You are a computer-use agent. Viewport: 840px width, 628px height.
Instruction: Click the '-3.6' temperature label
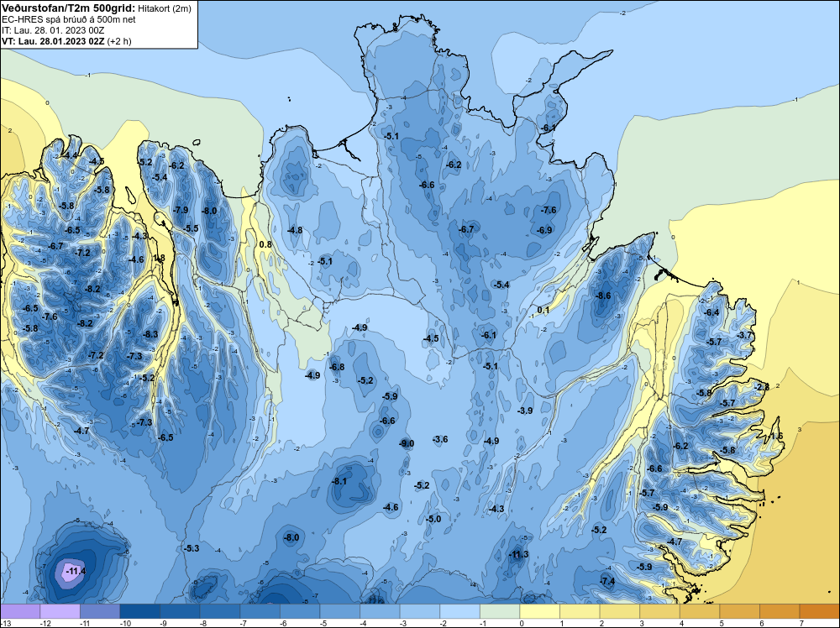coord(440,439)
